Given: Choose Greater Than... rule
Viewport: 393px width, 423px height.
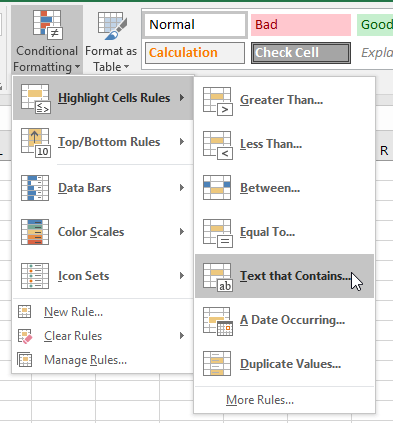Looking at the screenshot, I should [x=284, y=100].
